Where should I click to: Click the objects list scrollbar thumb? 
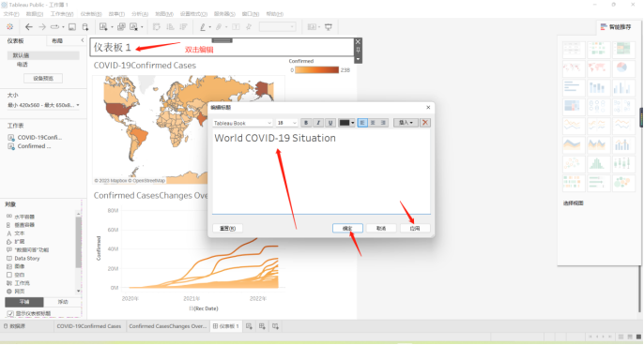click(78, 242)
